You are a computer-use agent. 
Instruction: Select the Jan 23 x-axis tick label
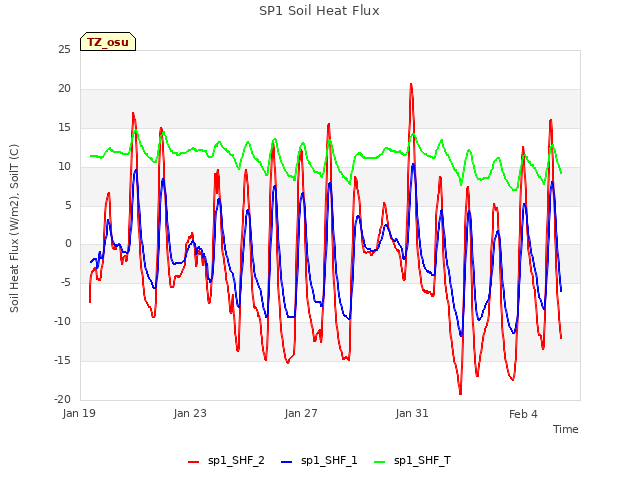click(190, 413)
